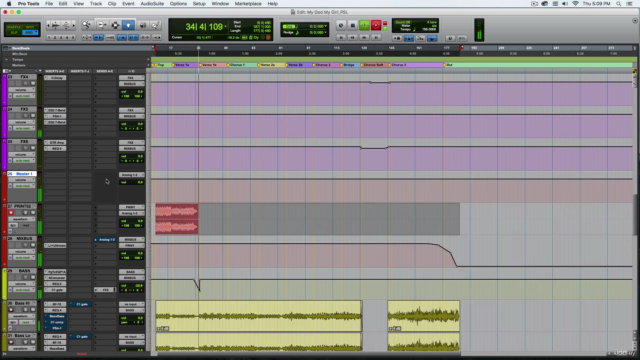The width and height of the screenshot is (640, 360).
Task: Click the red Record transport button
Action: pyautogui.click(x=376, y=25)
